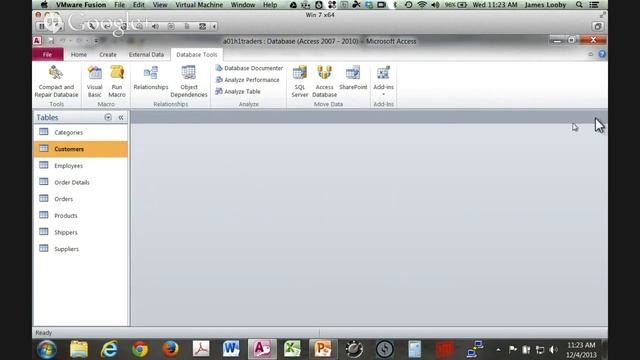Screen dimensions: 640x360
Task: Click the taskbar clock
Action: (x=581, y=350)
